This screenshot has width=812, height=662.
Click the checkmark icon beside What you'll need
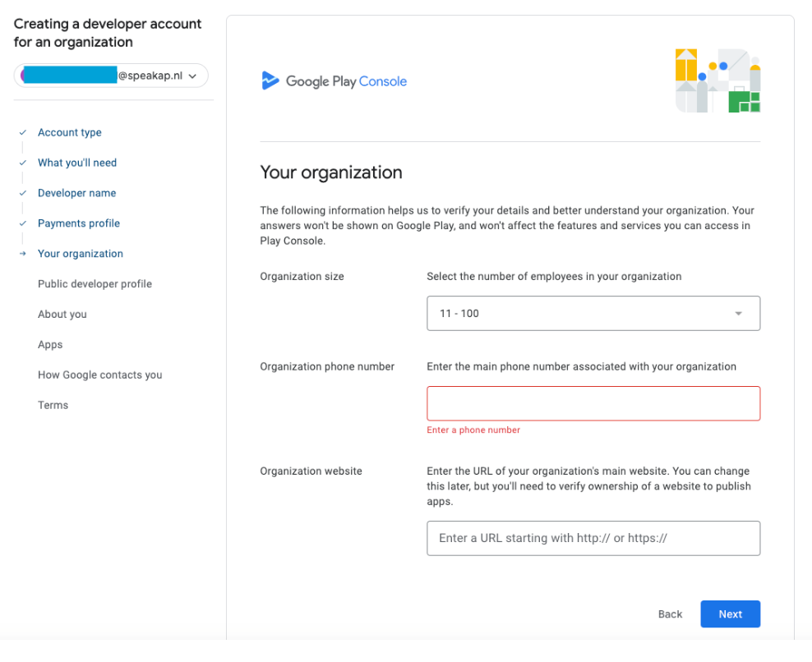(23, 163)
